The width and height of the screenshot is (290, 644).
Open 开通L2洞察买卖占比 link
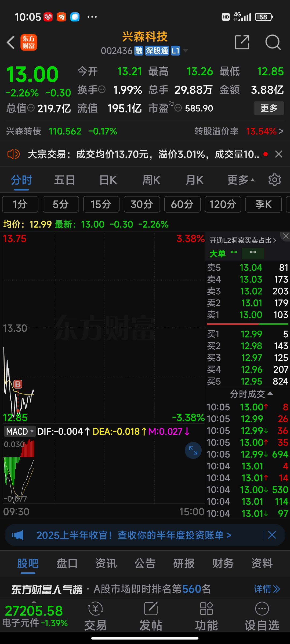point(243,240)
